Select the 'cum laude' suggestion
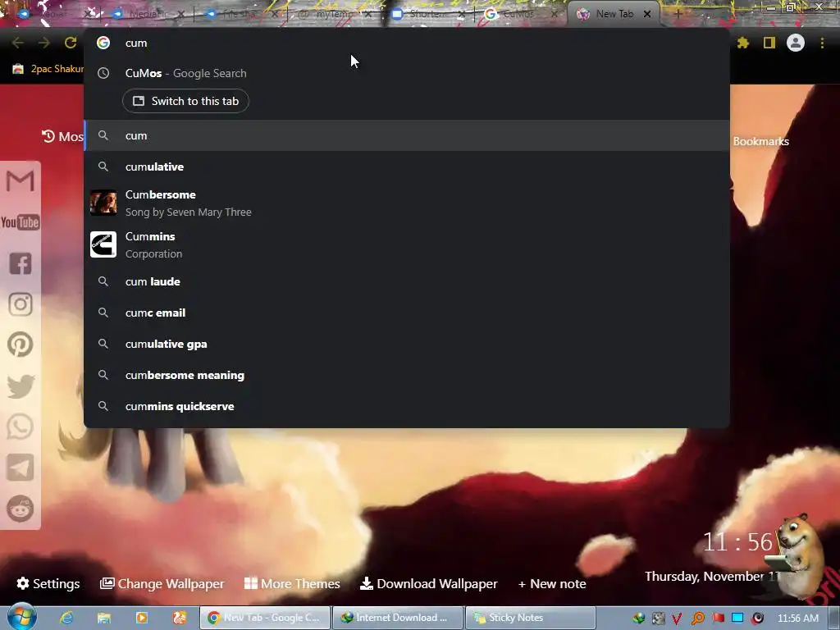The height and width of the screenshot is (630, 840). pyautogui.click(x=407, y=281)
